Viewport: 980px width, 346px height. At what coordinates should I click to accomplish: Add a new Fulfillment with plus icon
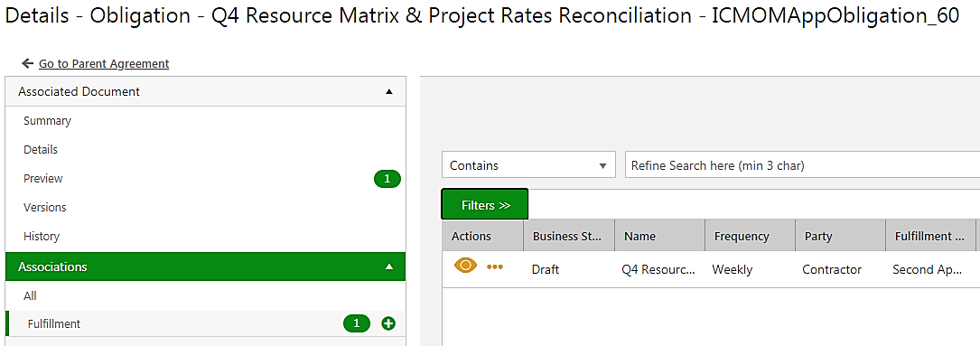[x=388, y=323]
